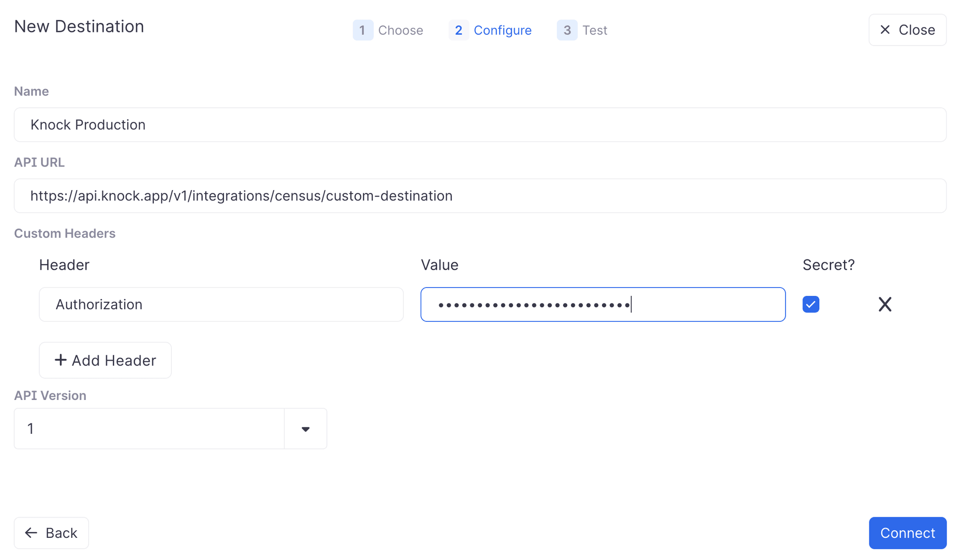Click the Connect button

908,533
